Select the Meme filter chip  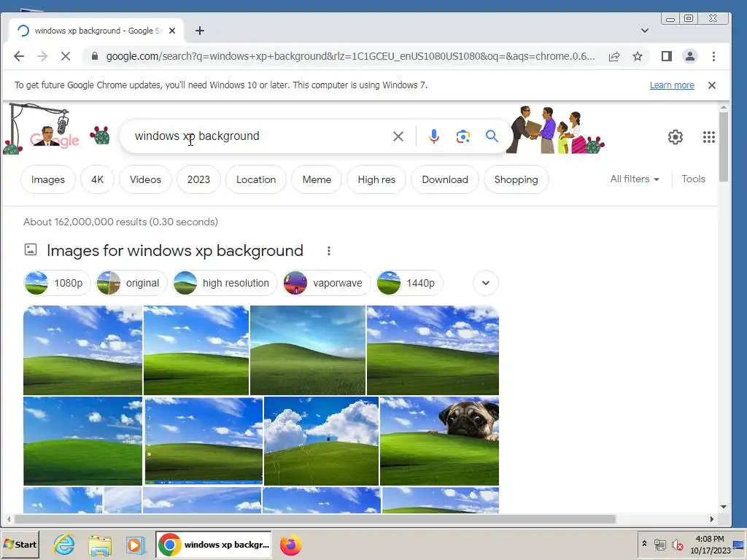317,179
